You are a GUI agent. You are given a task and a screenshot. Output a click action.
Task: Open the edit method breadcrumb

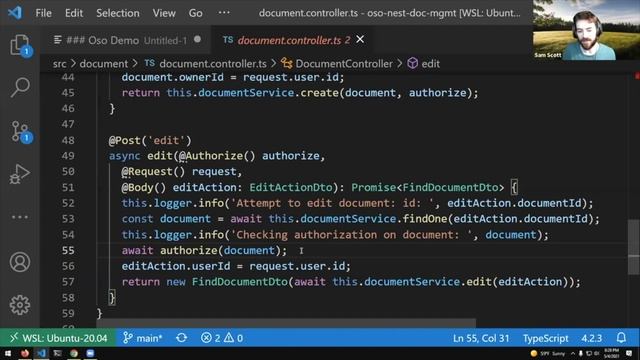(x=424, y=64)
